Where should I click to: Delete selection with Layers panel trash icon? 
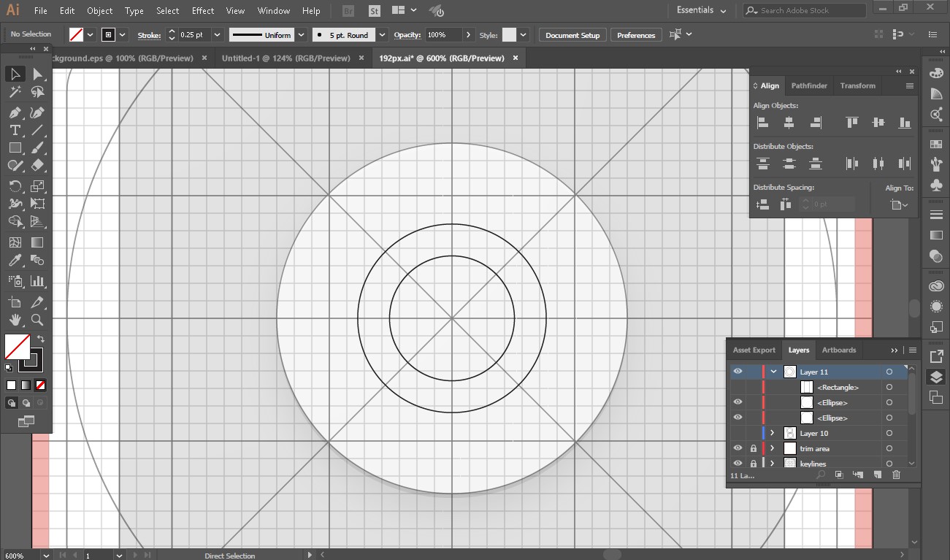[x=897, y=475]
